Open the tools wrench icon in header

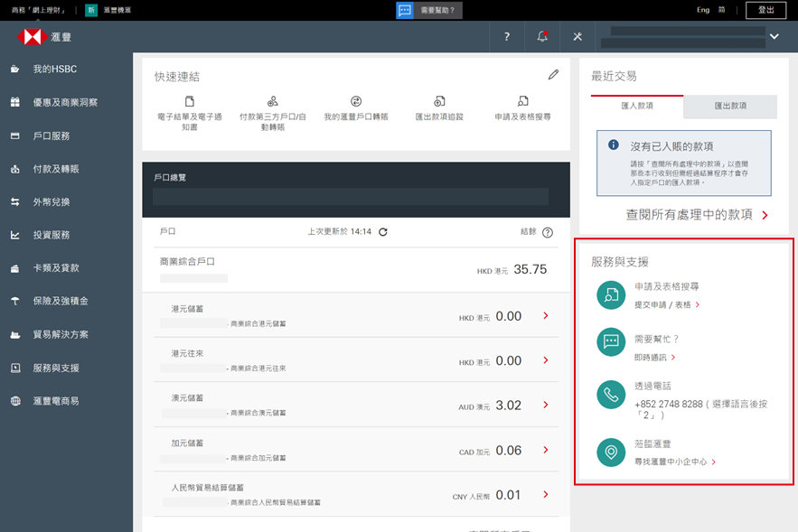(577, 37)
